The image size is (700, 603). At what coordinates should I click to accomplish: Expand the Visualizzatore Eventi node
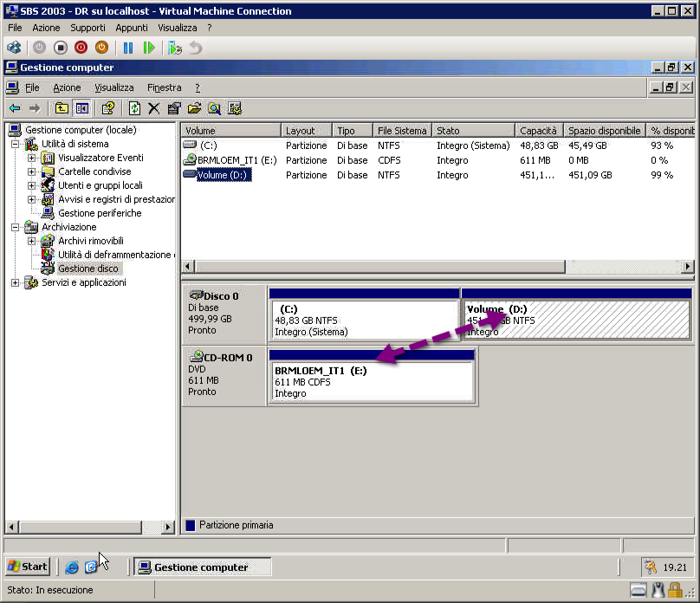pos(32,158)
